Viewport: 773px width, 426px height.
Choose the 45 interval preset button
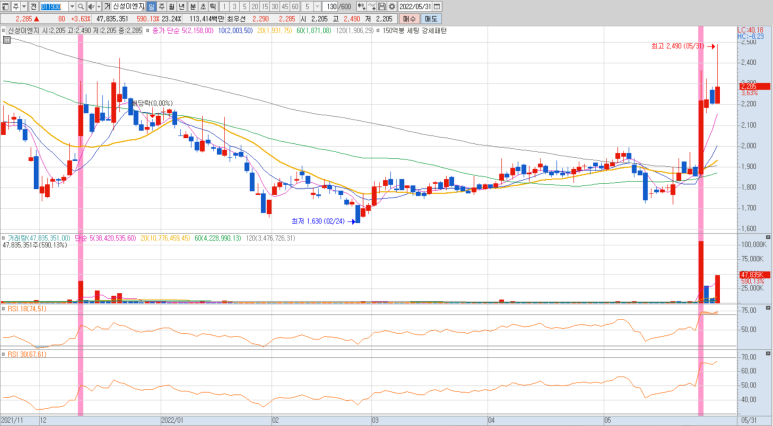[x=285, y=6]
